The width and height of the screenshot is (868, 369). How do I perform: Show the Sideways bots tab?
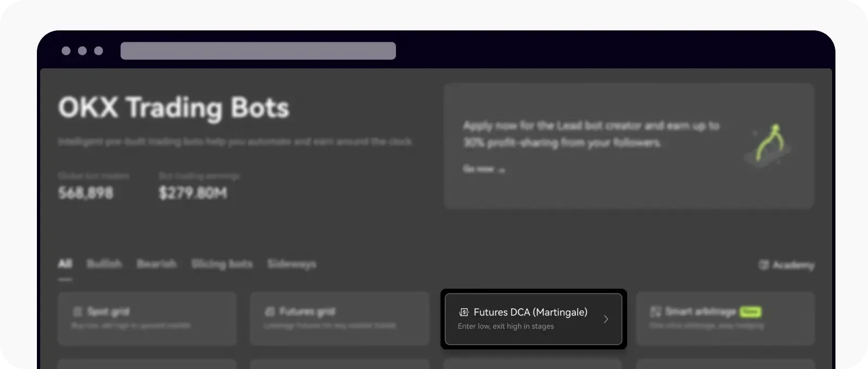click(x=292, y=264)
